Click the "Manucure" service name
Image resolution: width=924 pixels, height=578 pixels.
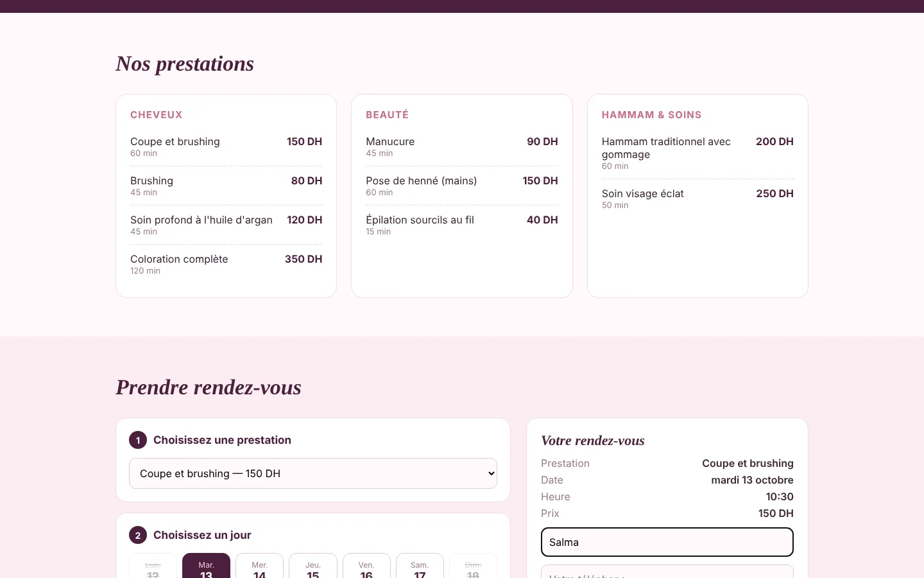click(x=390, y=141)
